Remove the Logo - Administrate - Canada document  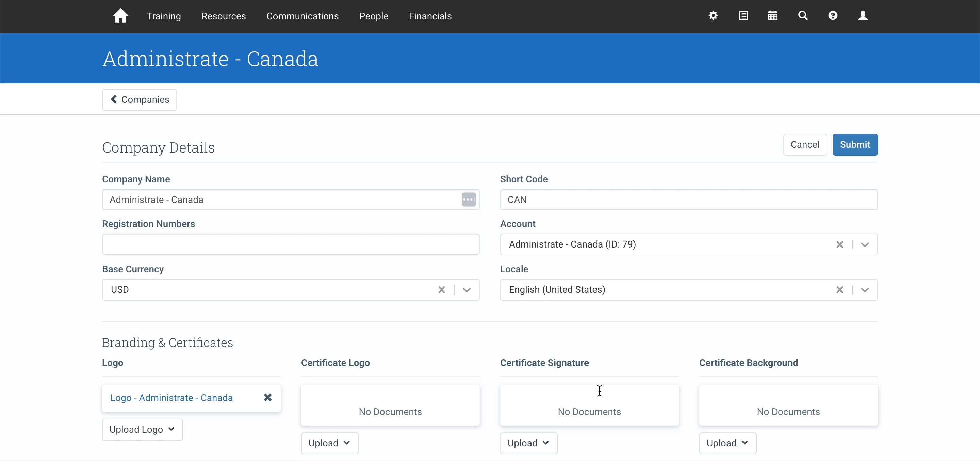(x=268, y=397)
